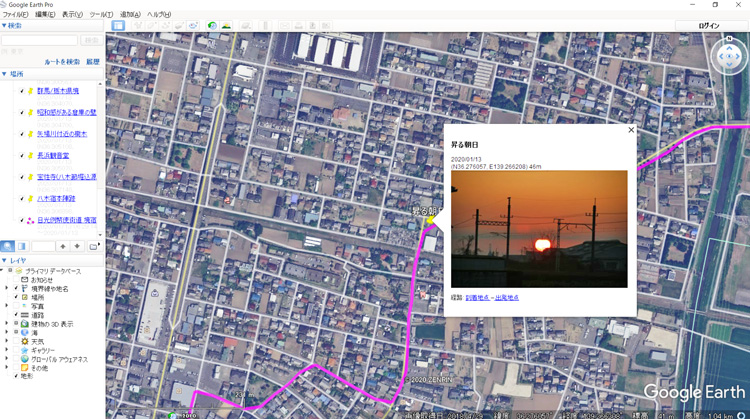Viewport: 750px width, 419px height.
Task: Click the Places panel view toggle icon
Action: 22,246
